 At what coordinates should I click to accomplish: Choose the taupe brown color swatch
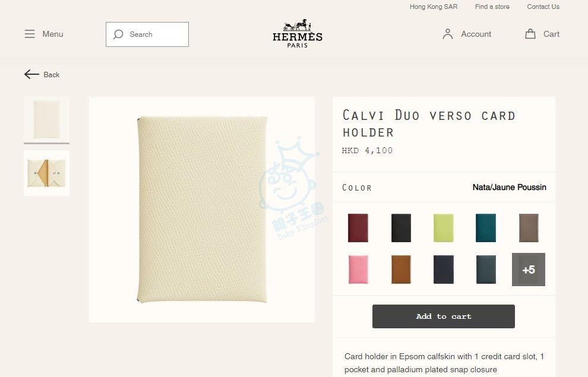point(529,228)
